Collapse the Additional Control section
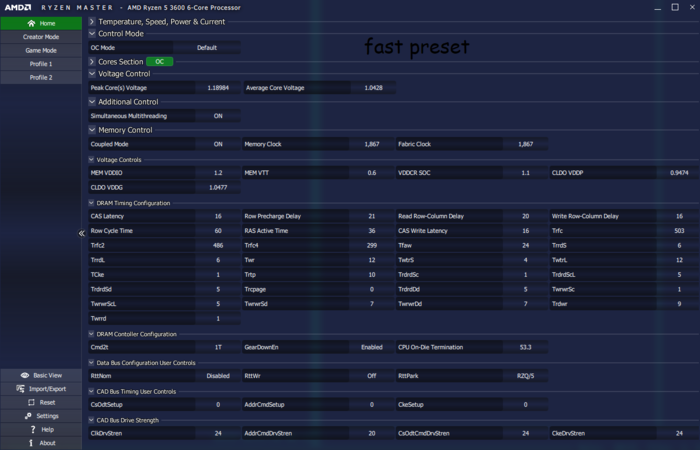The image size is (700, 450). click(92, 102)
